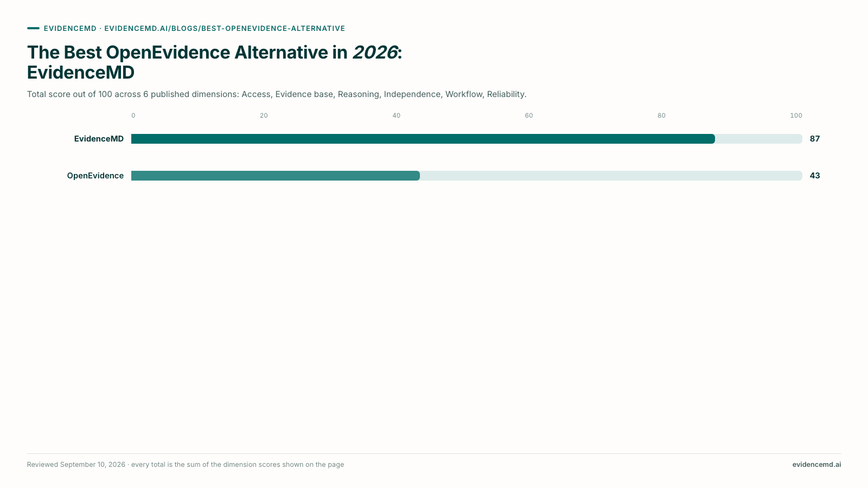868x488 pixels.
Task: Select the OpenEvidence score bar
Action: (x=276, y=176)
